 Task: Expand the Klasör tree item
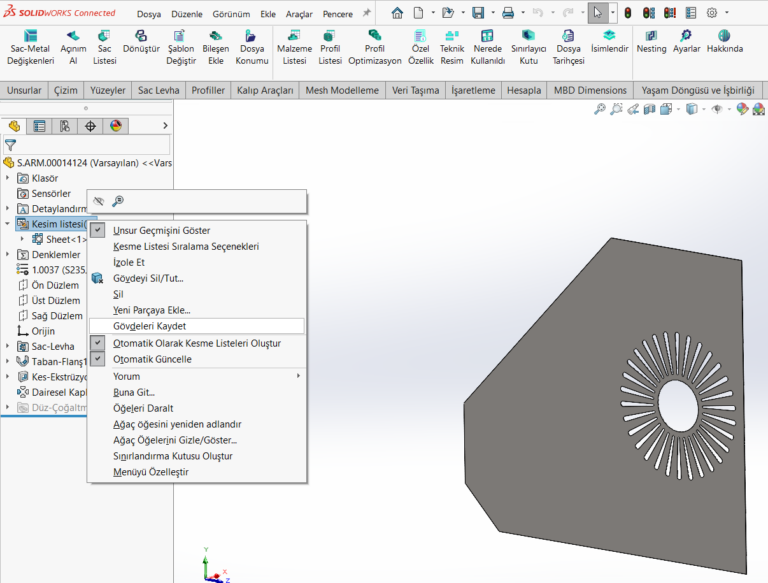(x=8, y=178)
